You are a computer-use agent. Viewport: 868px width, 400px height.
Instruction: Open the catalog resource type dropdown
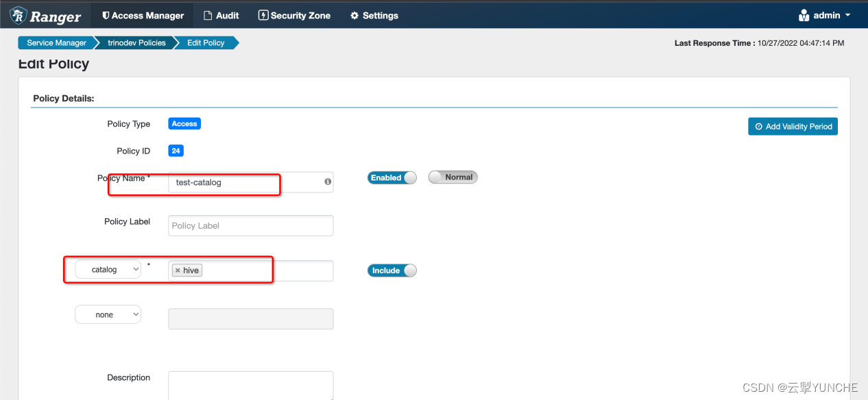coord(108,270)
